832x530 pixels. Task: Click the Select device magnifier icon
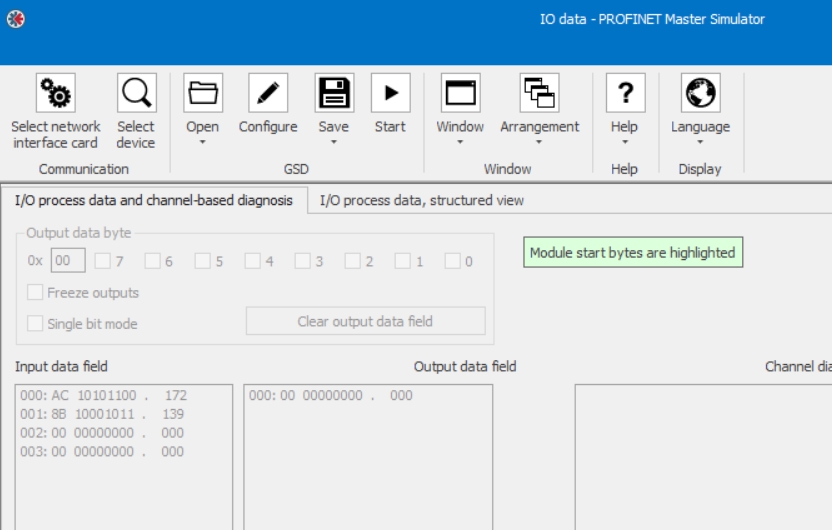(x=136, y=93)
